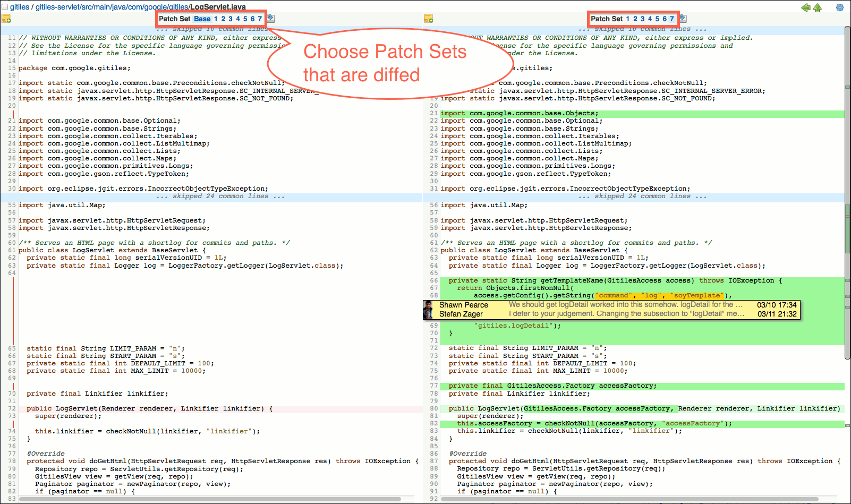The image size is (851, 504).
Task: Click the horizontal scrollbar below the left pane
Action: [x=212, y=498]
